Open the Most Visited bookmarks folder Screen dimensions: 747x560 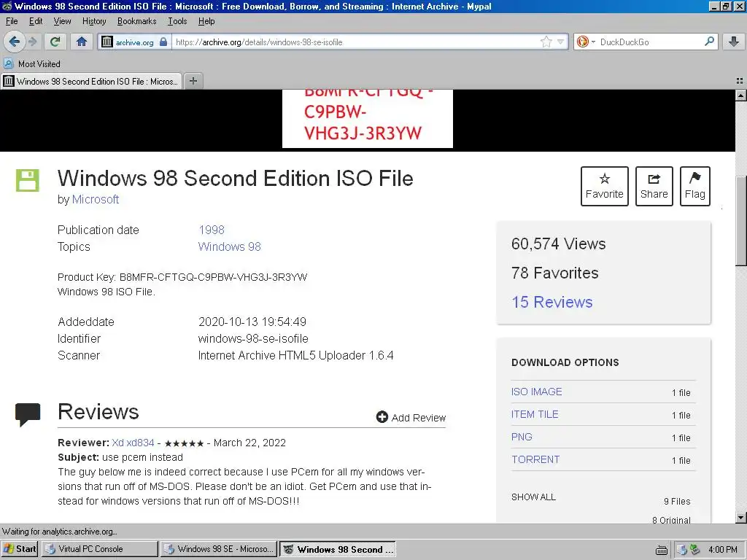tap(32, 64)
